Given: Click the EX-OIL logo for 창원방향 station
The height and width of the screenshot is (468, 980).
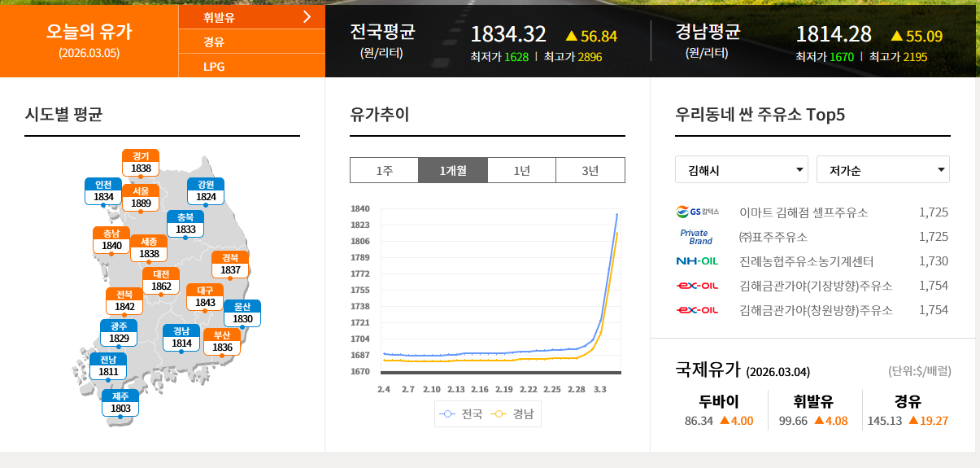Looking at the screenshot, I should point(697,310).
